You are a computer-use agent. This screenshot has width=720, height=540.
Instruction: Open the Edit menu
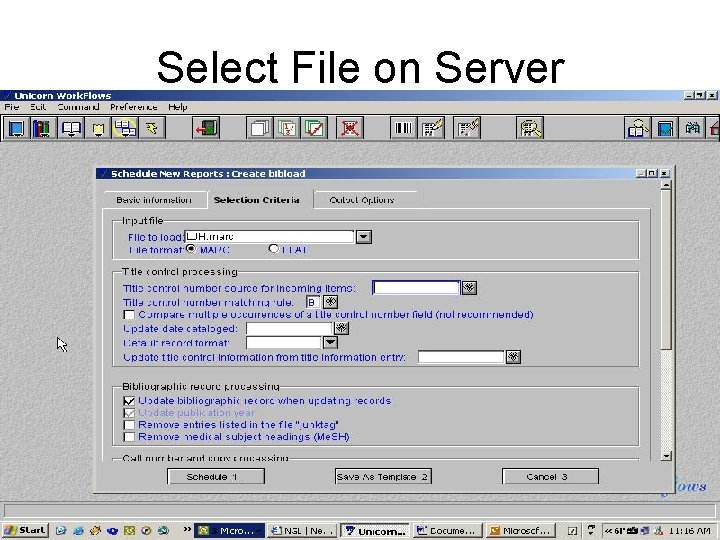(38, 107)
